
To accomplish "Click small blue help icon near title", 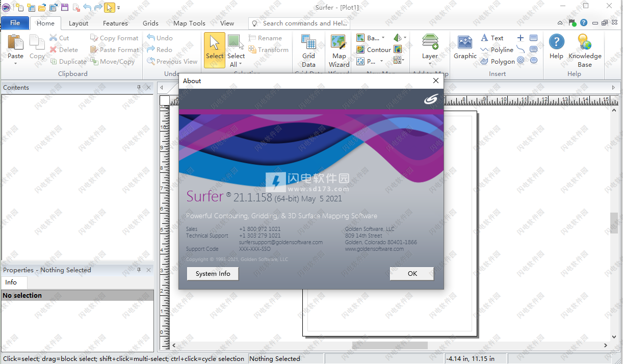I will click(x=584, y=23).
